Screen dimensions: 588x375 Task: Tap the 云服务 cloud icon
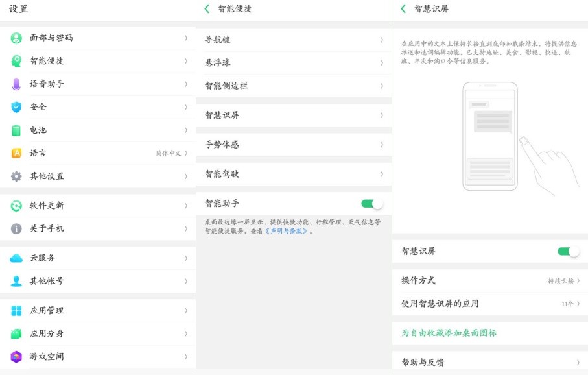point(16,258)
